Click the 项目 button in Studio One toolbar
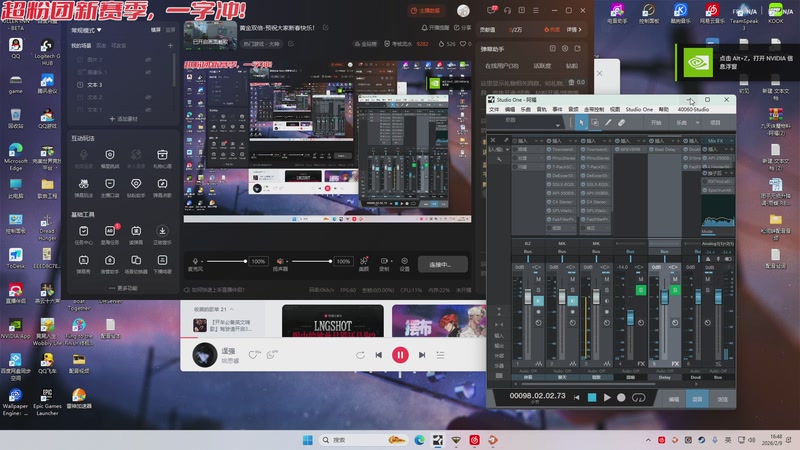The image size is (800, 450). pyautogui.click(x=715, y=122)
